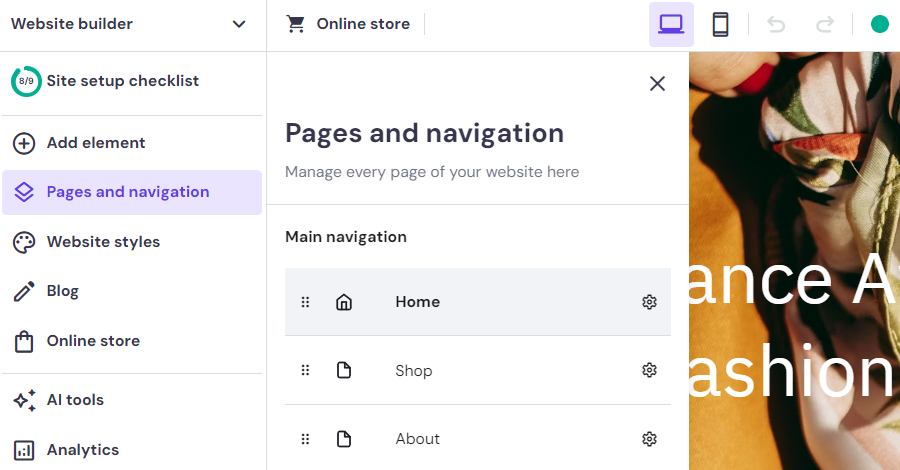Select the About page entry

(478, 439)
